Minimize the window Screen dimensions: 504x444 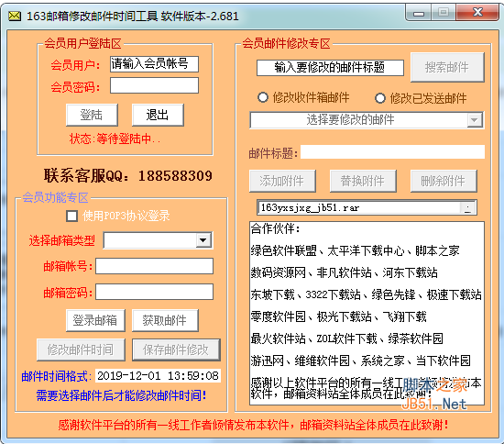coord(419,13)
